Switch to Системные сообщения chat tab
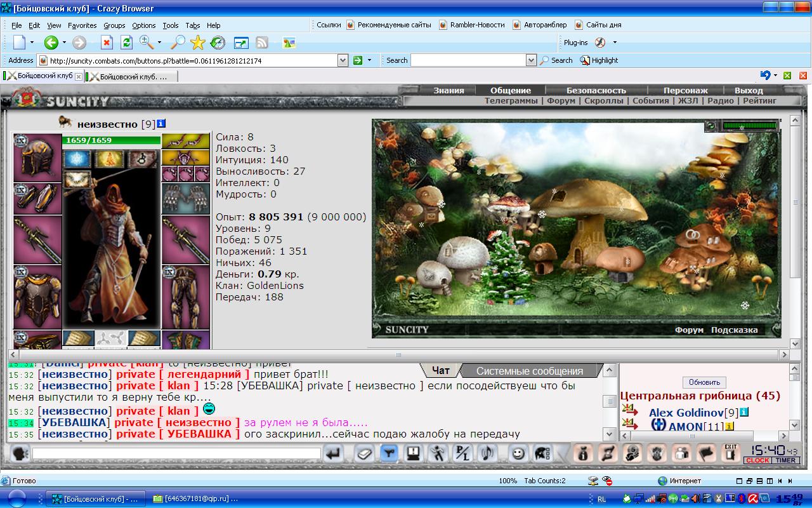Viewport: 812px width, 508px height. point(529,371)
